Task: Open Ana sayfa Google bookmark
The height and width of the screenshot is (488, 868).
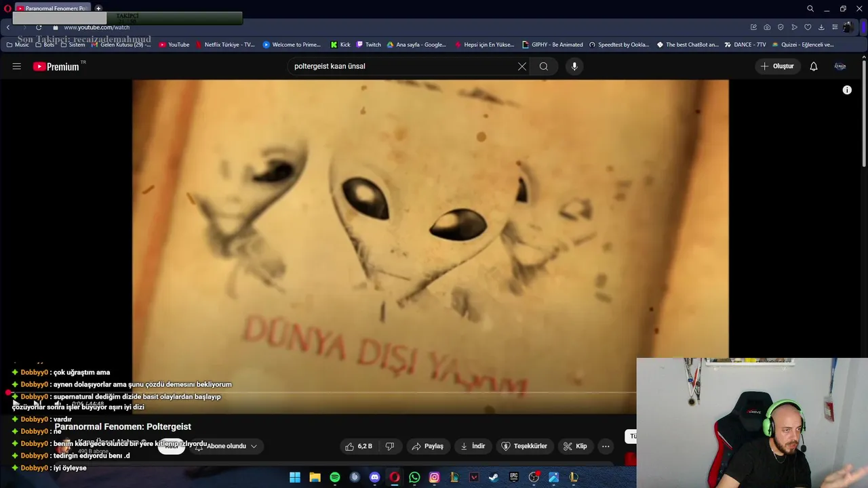Action: click(416, 45)
